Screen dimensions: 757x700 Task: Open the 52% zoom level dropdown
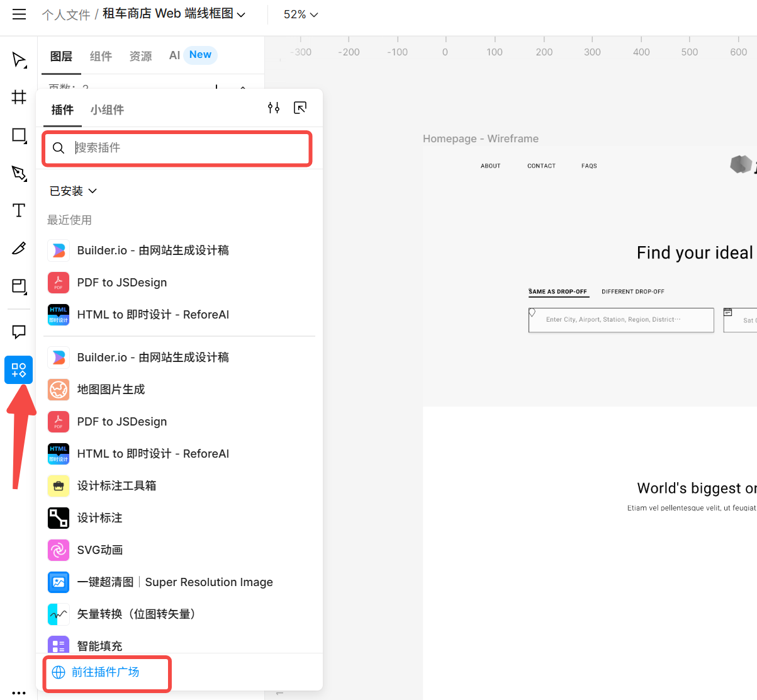pyautogui.click(x=300, y=14)
